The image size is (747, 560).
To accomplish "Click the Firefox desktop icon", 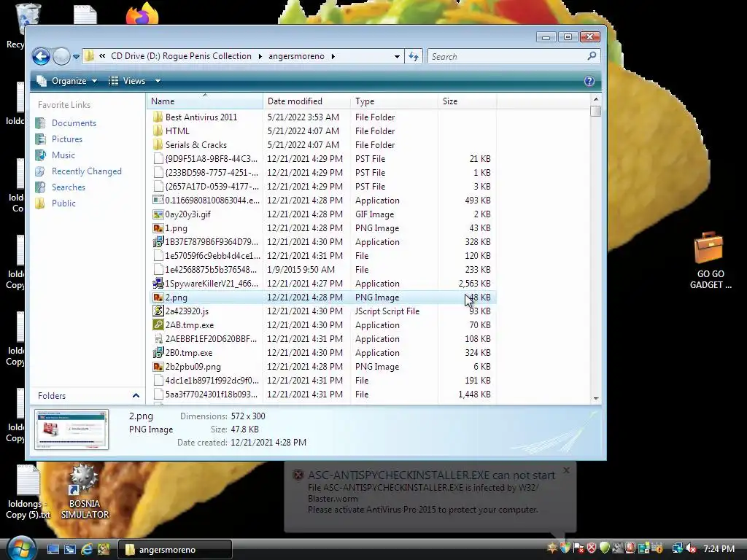I will tap(142, 13).
